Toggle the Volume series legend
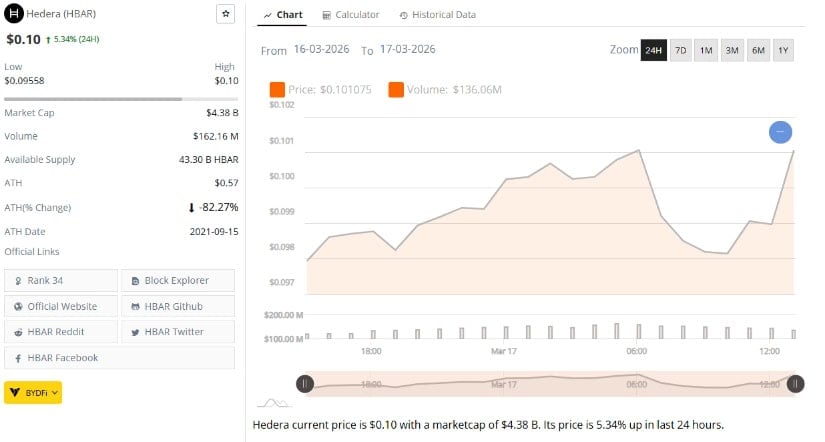The image size is (825, 442). [x=445, y=90]
